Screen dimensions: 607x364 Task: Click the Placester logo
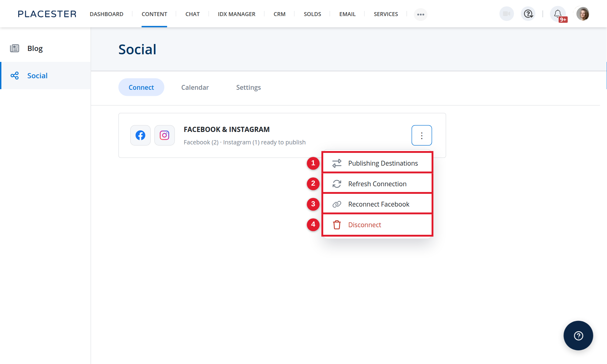point(47,14)
